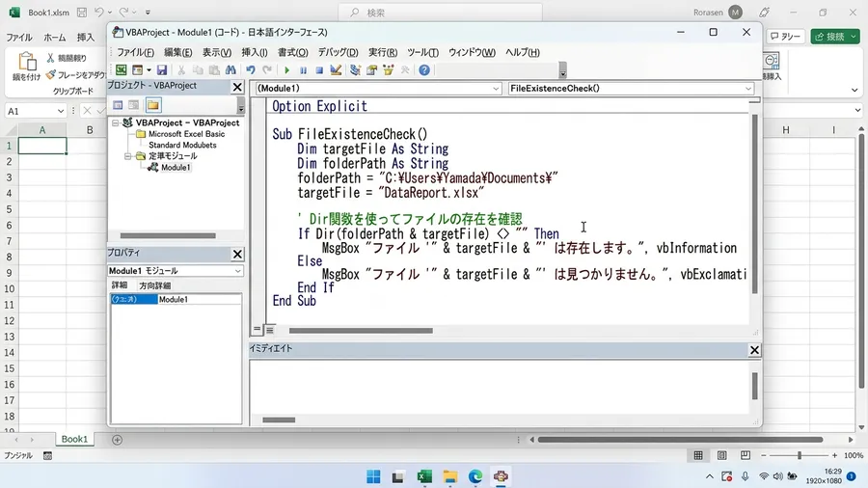This screenshot has height=488, width=868.
Task: Click the Undo arrow in VBA toolbar
Action: point(250,70)
